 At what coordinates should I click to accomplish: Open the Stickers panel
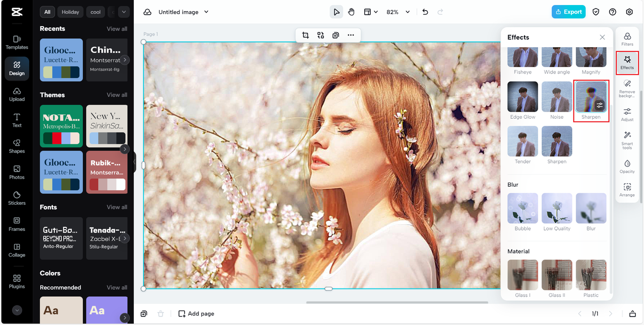tap(17, 198)
